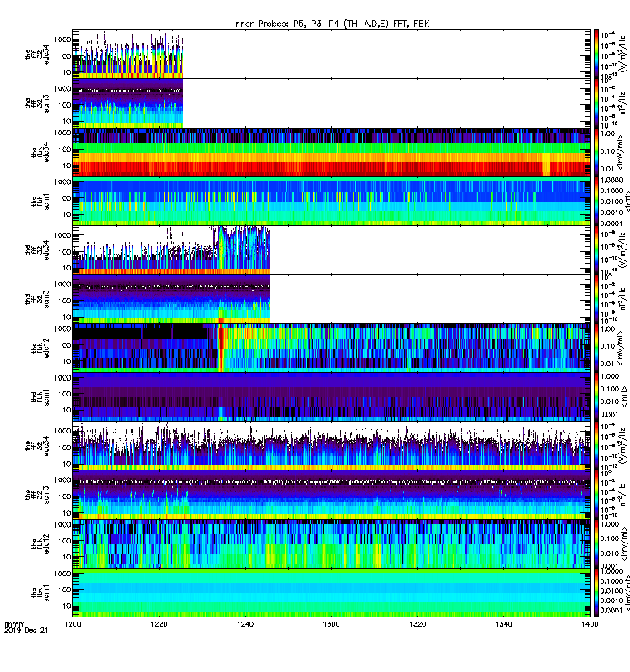The width and height of the screenshot is (630, 672).
Task: Click the the fff scm3 spectrogram panel
Action: point(331,495)
